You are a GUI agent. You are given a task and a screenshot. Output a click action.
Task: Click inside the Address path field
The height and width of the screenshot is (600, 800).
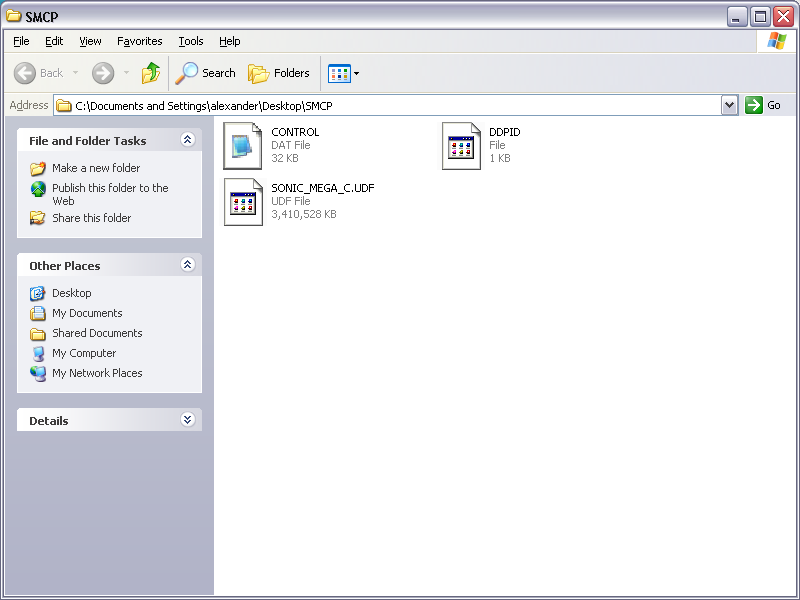(400, 105)
